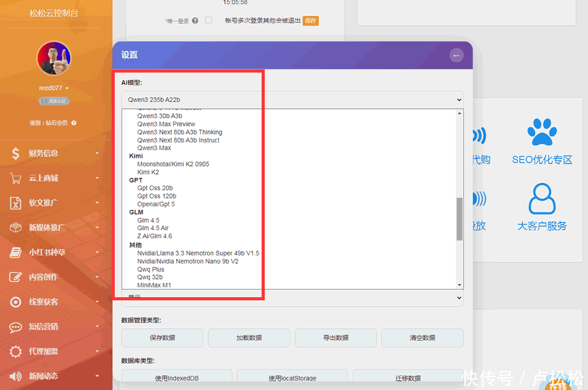Click the 保存数据 button
The image size is (588, 390).
click(x=162, y=338)
